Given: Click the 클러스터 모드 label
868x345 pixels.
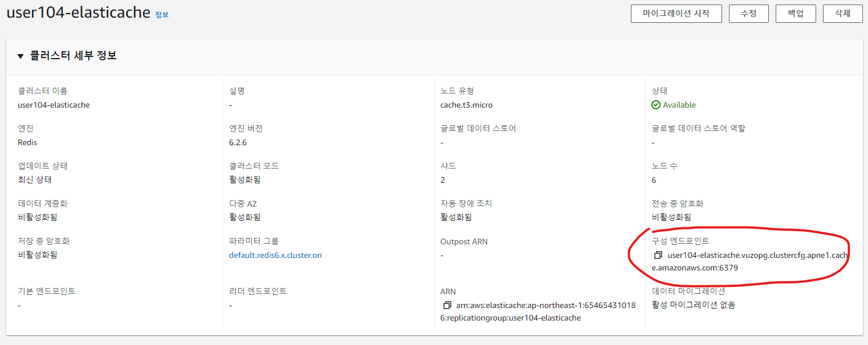Looking at the screenshot, I should 254,166.
